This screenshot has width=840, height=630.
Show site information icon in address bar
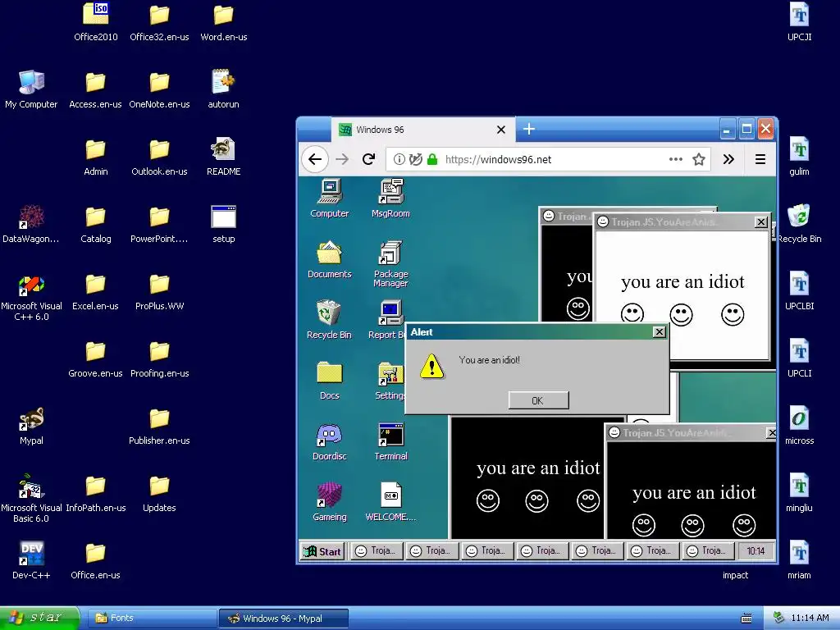[x=399, y=159]
